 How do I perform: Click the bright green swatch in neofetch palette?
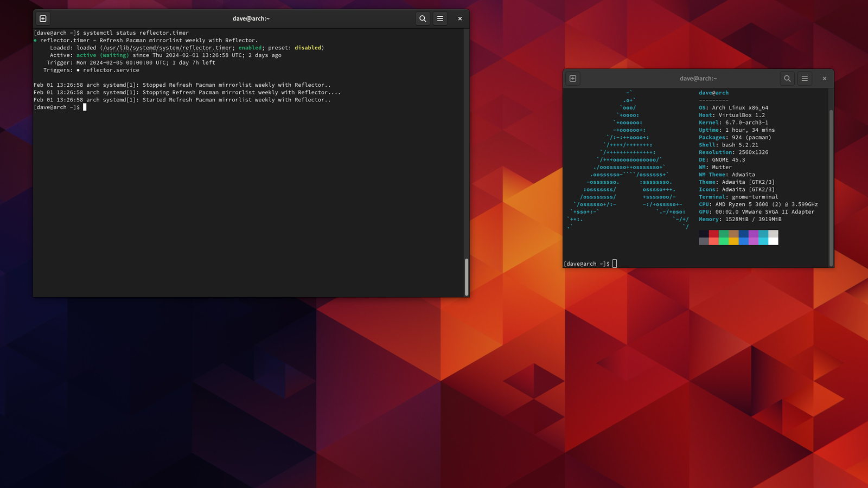(x=724, y=241)
